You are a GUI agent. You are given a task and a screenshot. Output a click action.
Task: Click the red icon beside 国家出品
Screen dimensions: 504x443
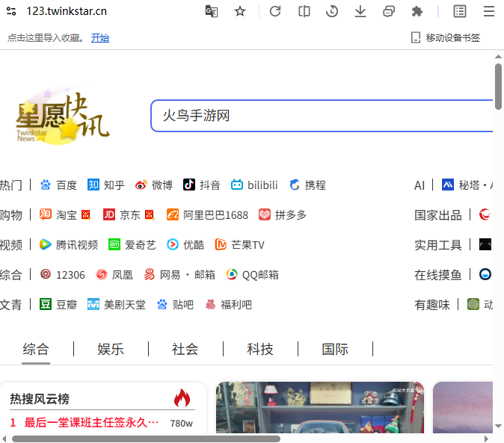click(485, 214)
